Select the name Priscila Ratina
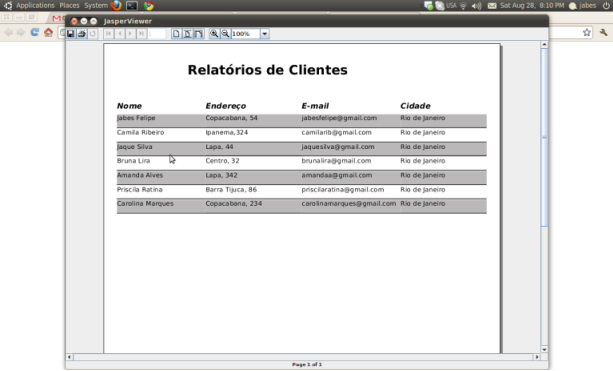The height and width of the screenshot is (371, 613). click(x=140, y=190)
